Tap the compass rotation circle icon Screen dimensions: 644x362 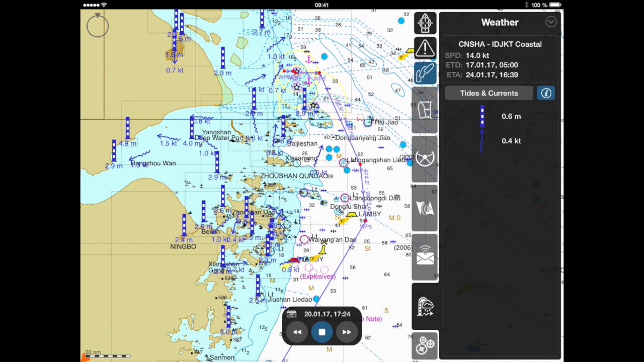(x=97, y=26)
